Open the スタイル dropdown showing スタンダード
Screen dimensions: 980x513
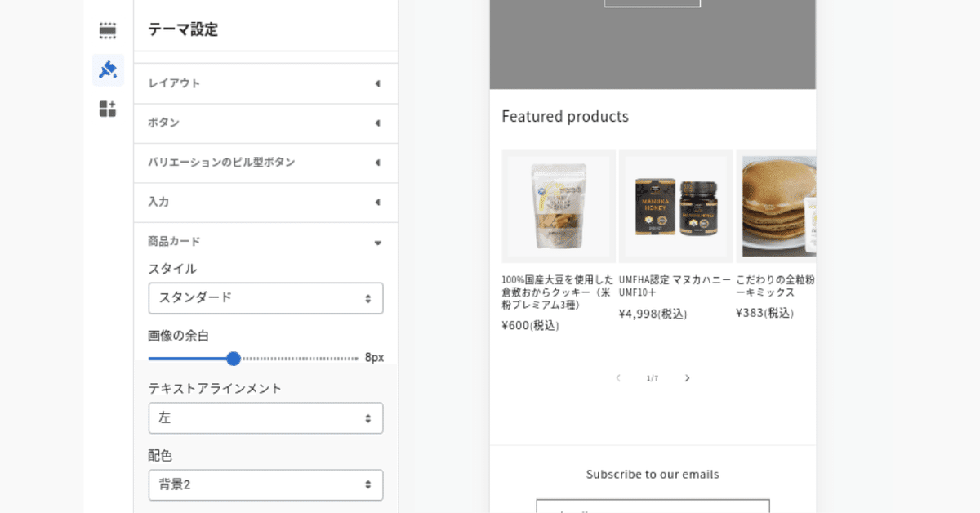pyautogui.click(x=265, y=298)
